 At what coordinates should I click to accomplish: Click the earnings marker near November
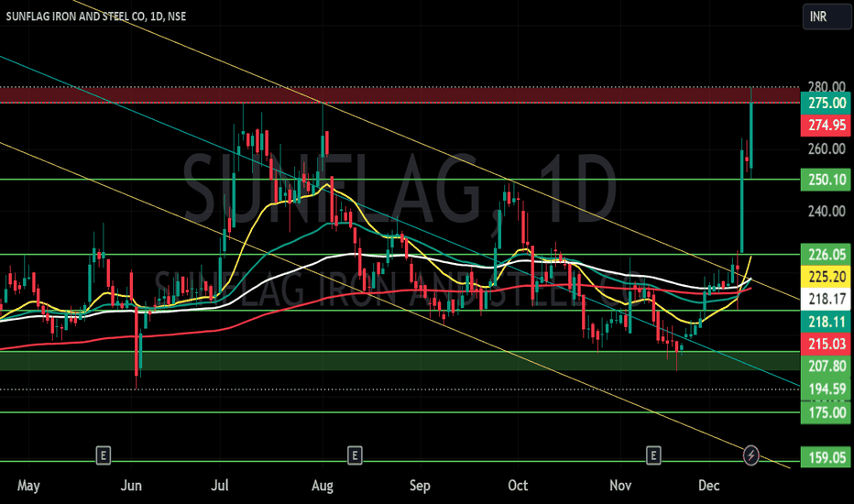pos(653,455)
